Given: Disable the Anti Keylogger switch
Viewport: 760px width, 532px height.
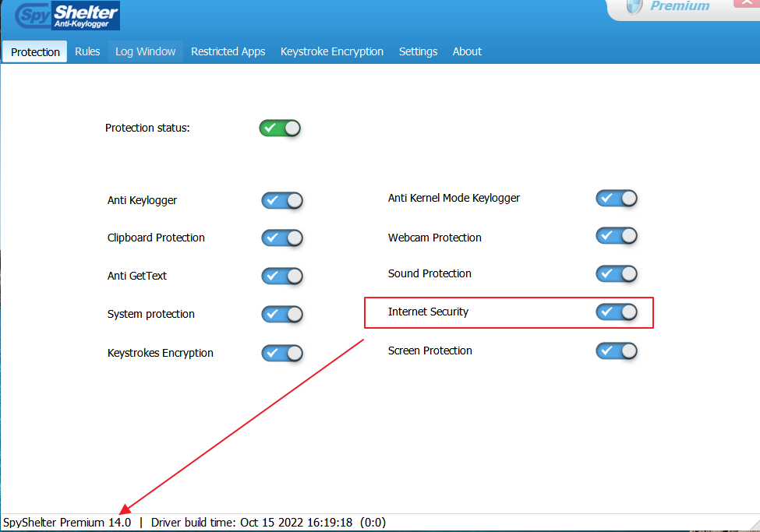Looking at the screenshot, I should (282, 201).
